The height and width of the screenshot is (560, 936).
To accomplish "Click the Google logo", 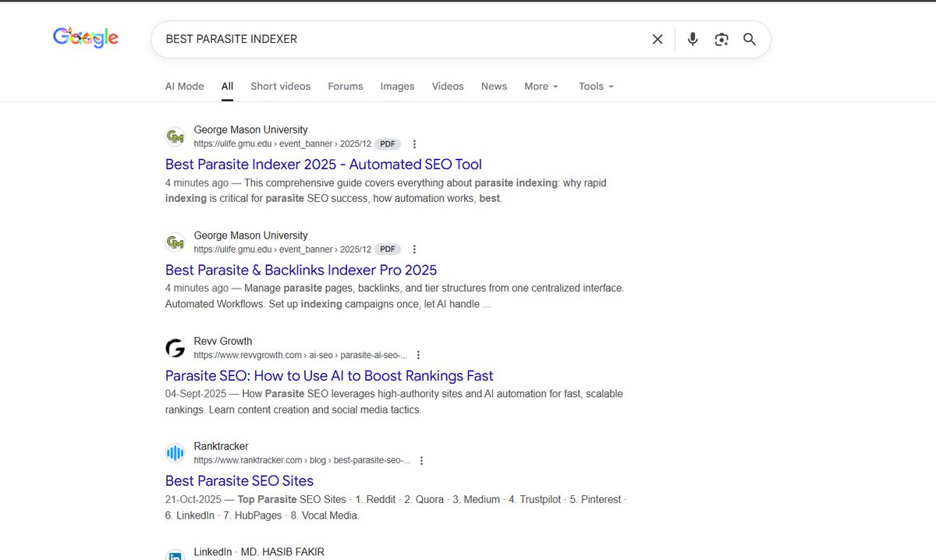I will click(x=86, y=37).
